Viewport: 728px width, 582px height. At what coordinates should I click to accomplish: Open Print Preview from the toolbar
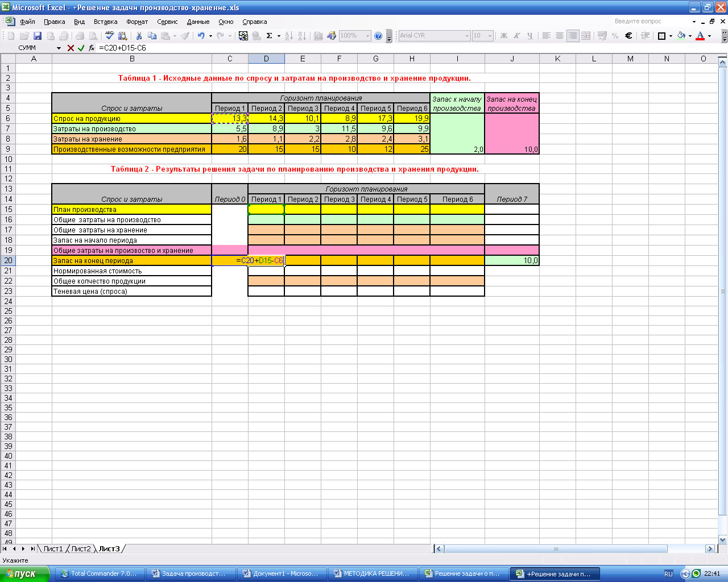[x=93, y=36]
